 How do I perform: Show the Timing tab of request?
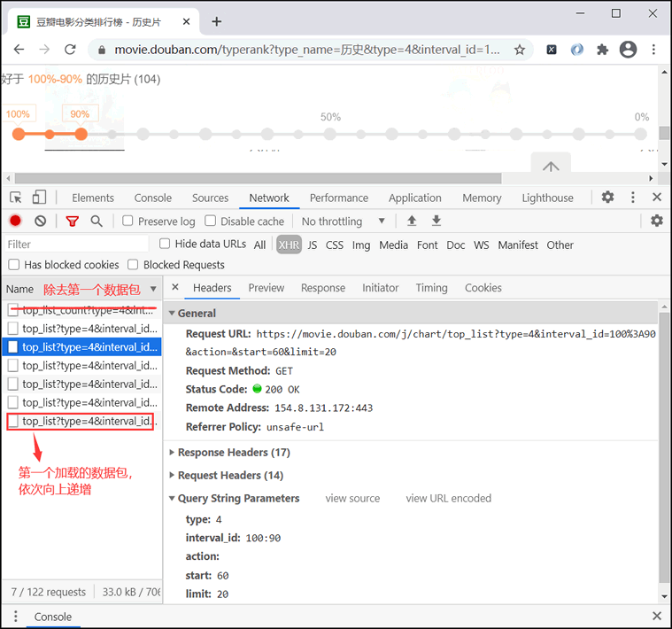click(431, 288)
